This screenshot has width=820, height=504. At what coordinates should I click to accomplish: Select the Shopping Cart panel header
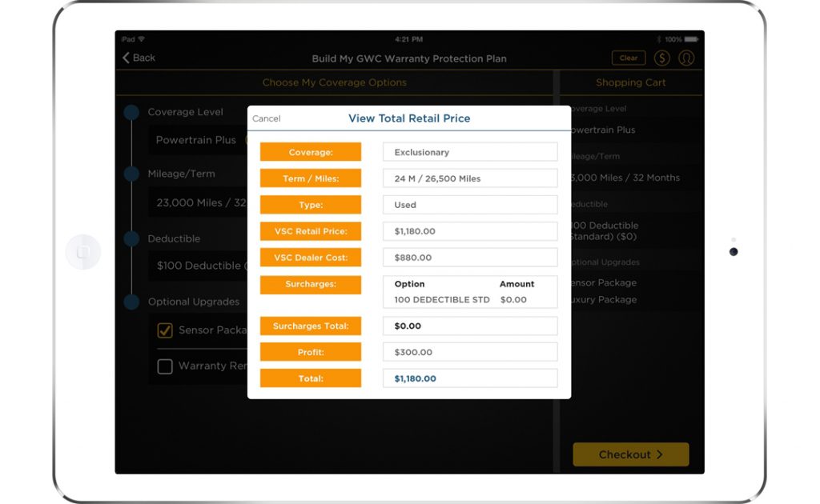(x=630, y=82)
